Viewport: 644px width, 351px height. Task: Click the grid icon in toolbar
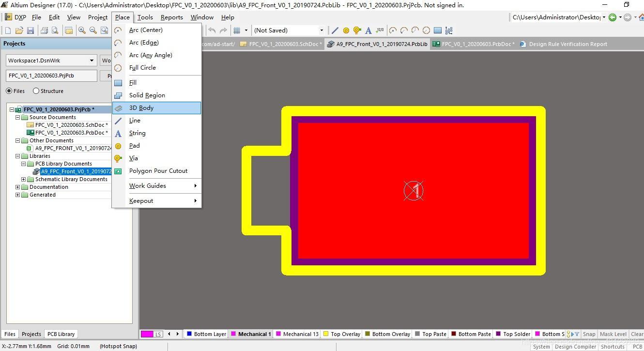click(x=237, y=31)
